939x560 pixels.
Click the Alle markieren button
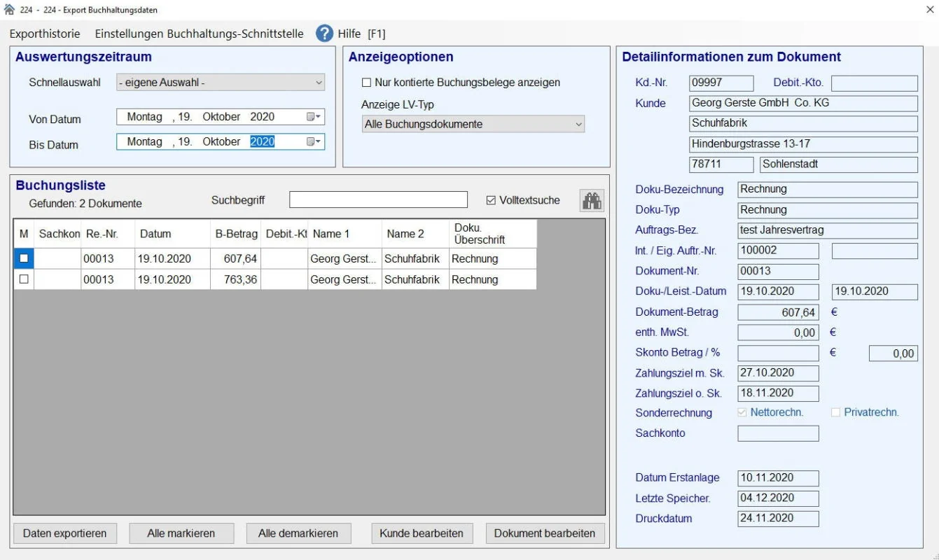pyautogui.click(x=181, y=533)
